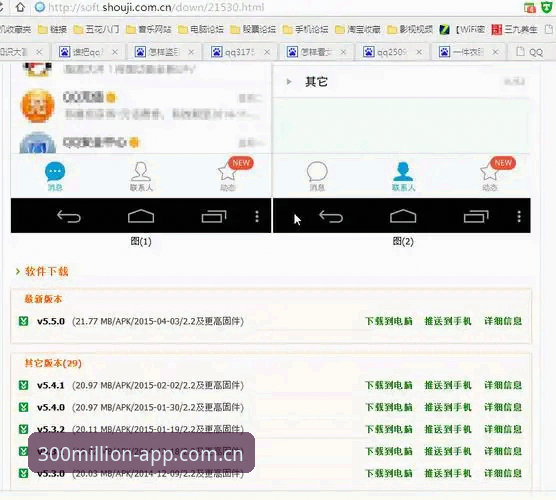Click the three-dot menu icon in 图(1)
The width and height of the screenshot is (556, 500).
(x=257, y=216)
